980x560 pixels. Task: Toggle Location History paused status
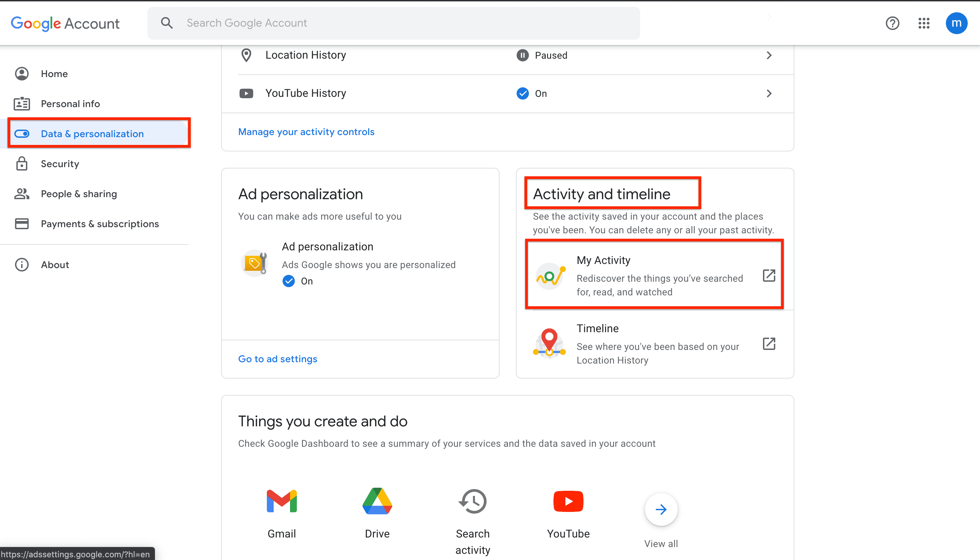click(x=522, y=55)
